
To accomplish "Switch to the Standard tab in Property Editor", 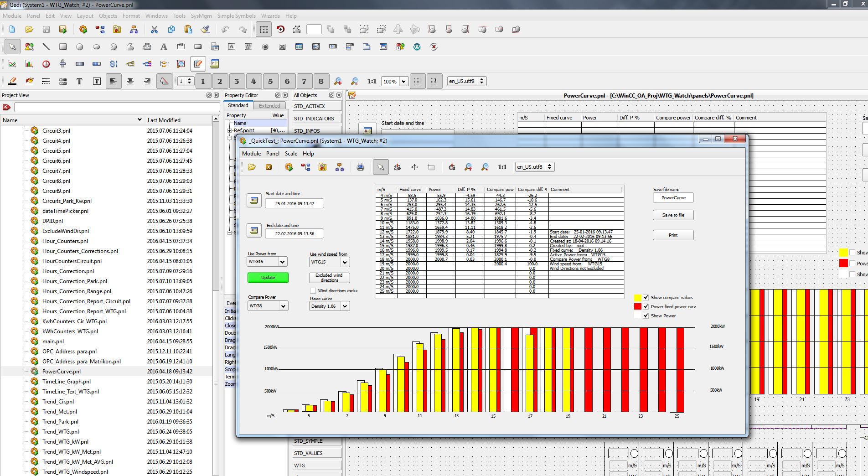I will (x=238, y=105).
